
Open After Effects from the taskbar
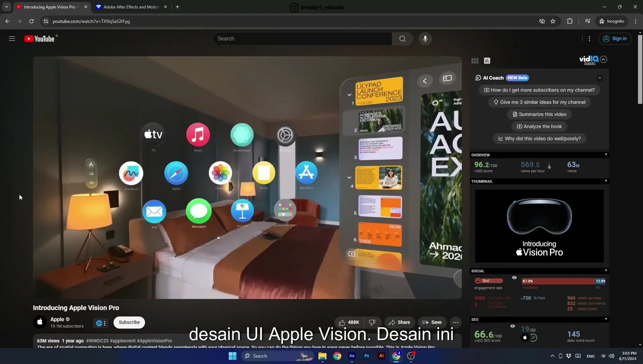(x=352, y=356)
